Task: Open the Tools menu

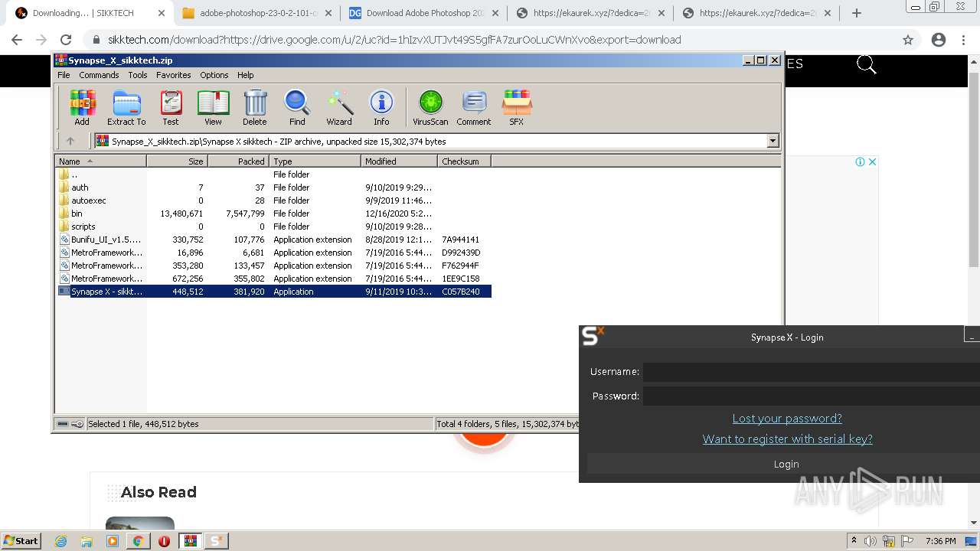Action: pyautogui.click(x=138, y=75)
